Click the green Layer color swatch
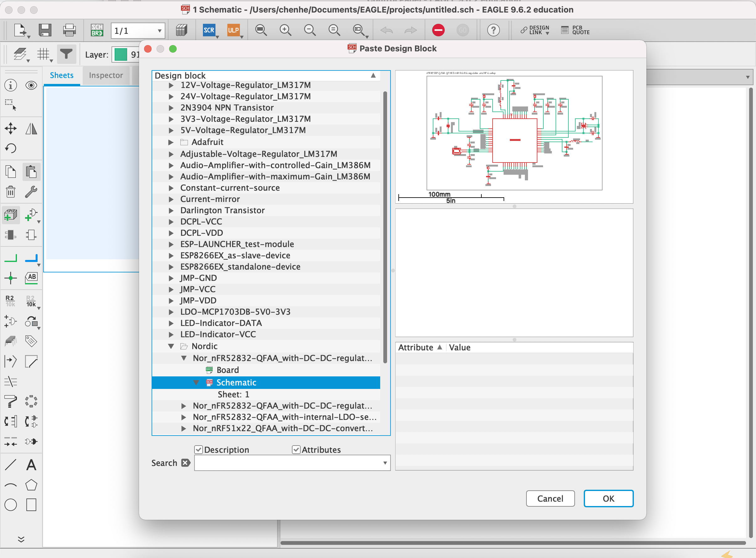Screen dimensions: 756x558 coord(121,54)
